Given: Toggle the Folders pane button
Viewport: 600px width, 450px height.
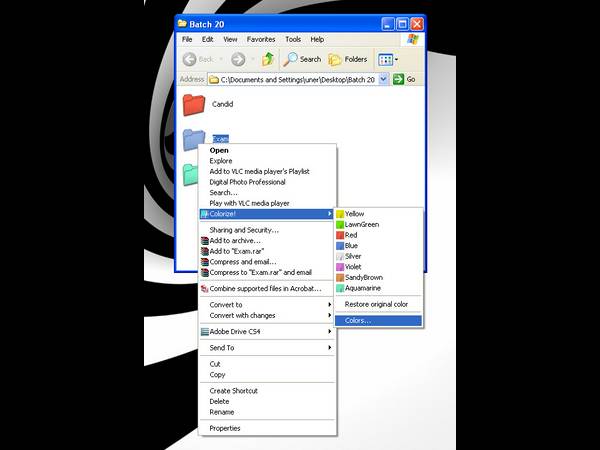Looking at the screenshot, I should coord(348,59).
